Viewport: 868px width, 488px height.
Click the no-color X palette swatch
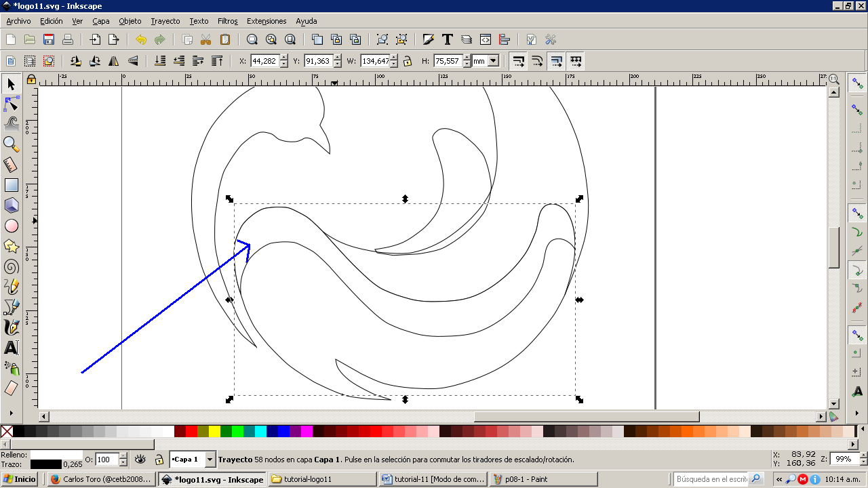click(7, 431)
